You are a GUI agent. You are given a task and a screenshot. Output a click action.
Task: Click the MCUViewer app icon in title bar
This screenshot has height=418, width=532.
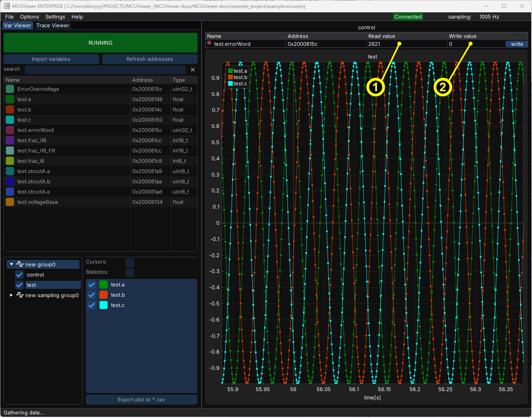(6, 6)
